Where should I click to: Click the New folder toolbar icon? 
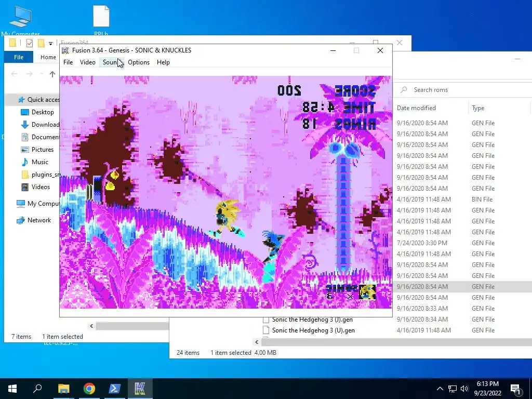pos(41,43)
